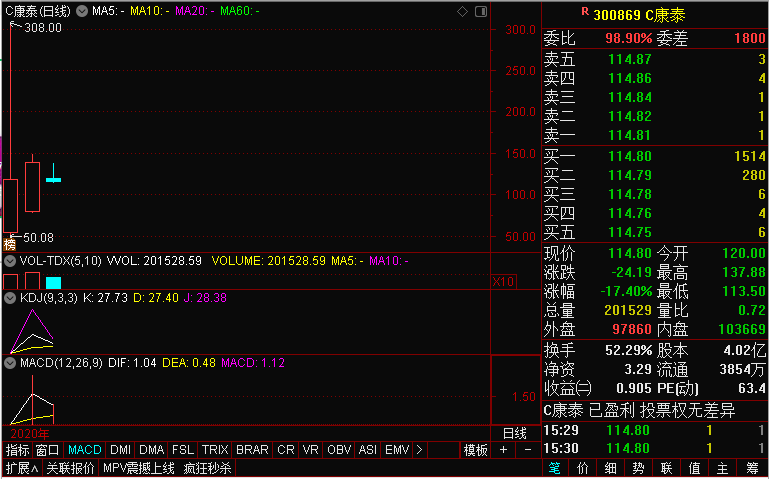Select the BRAR indicator tab

(252, 450)
